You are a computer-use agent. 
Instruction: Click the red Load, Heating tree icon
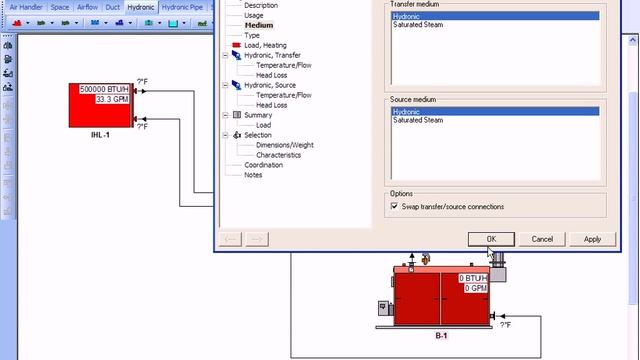pos(236,45)
